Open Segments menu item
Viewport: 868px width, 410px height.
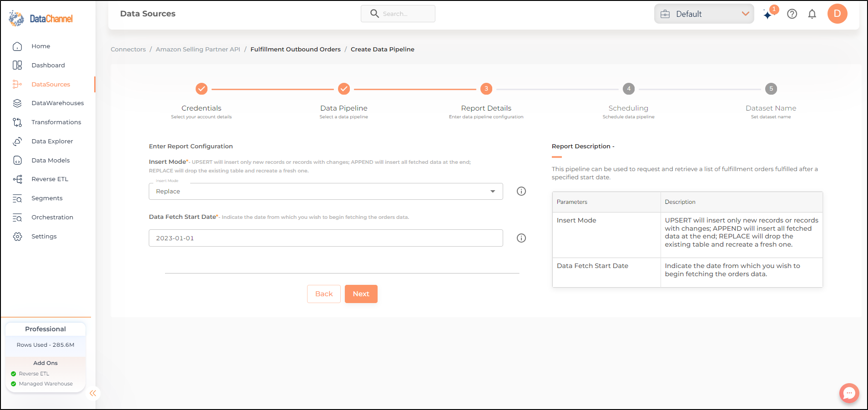click(x=47, y=198)
